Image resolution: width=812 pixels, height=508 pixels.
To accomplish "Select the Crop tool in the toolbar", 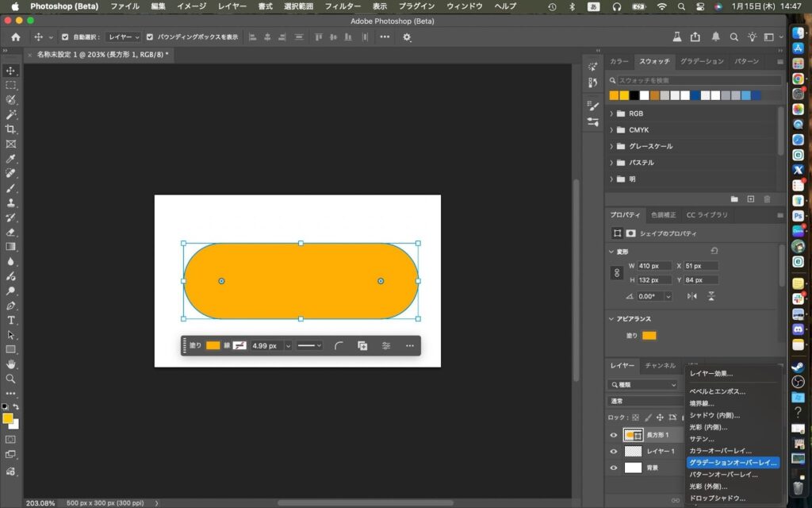I will coord(11,129).
